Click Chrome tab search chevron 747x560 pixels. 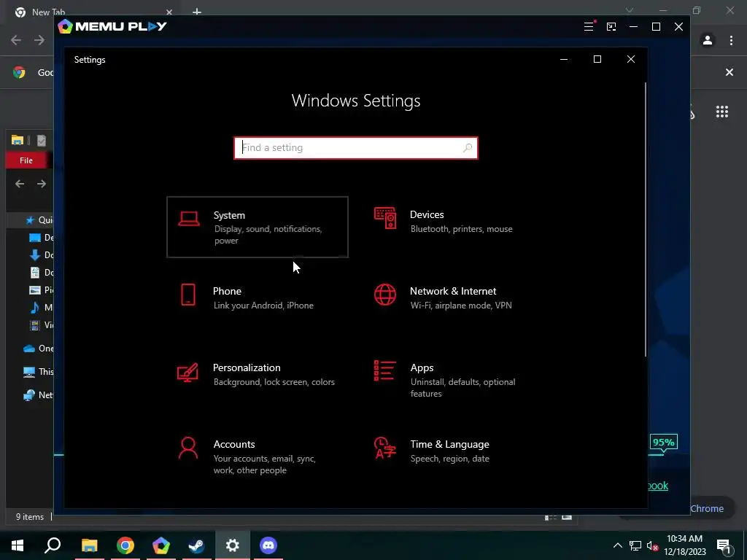point(630,10)
